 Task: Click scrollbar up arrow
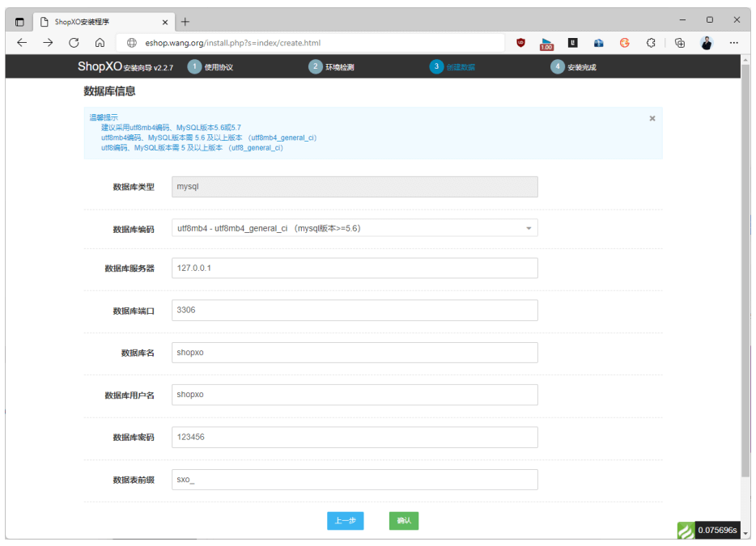click(745, 60)
